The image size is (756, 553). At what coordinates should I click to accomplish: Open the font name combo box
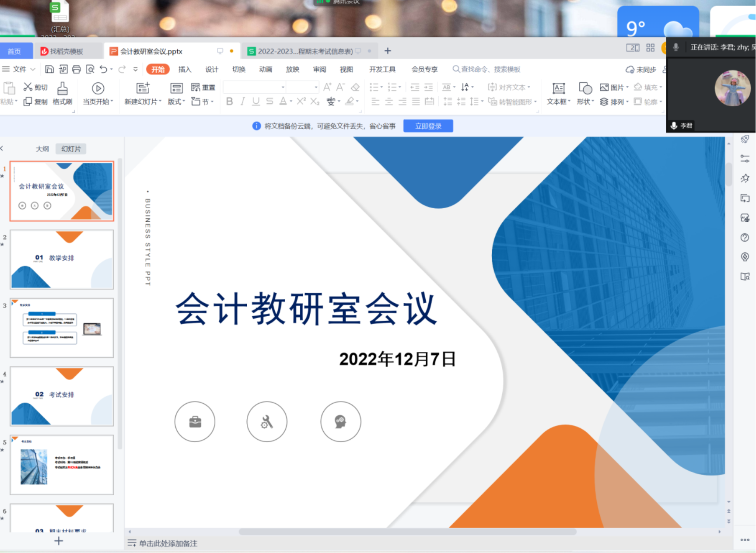pyautogui.click(x=254, y=87)
